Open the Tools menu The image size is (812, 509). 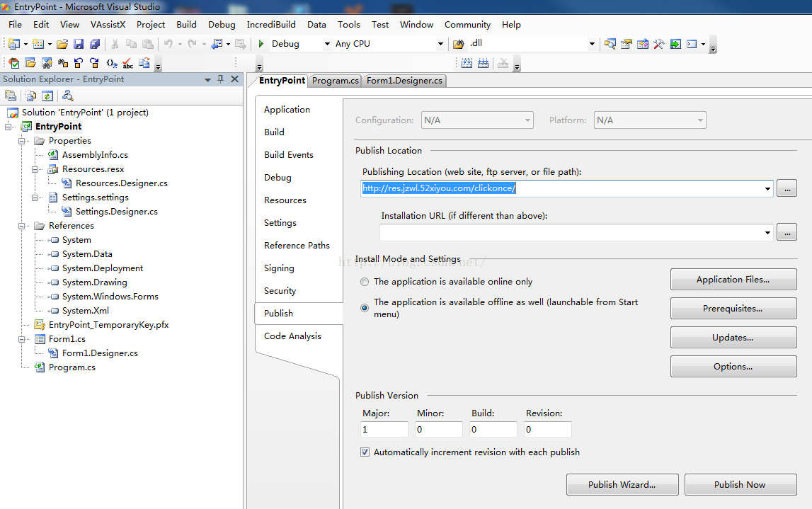[348, 24]
